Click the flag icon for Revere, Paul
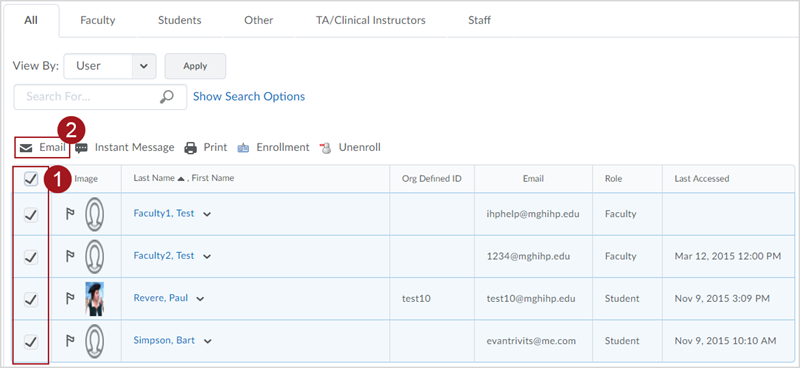This screenshot has width=800, height=368. [x=70, y=299]
